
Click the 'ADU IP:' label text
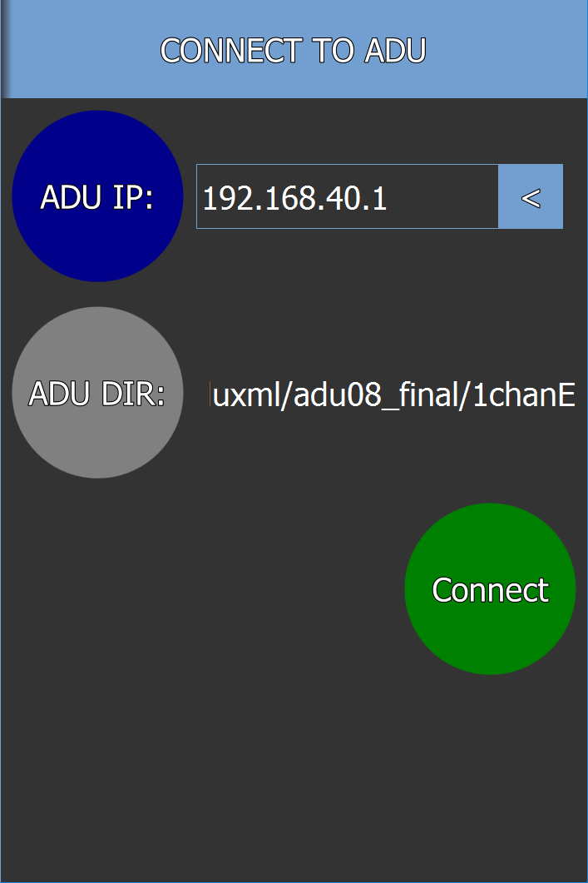(x=96, y=197)
